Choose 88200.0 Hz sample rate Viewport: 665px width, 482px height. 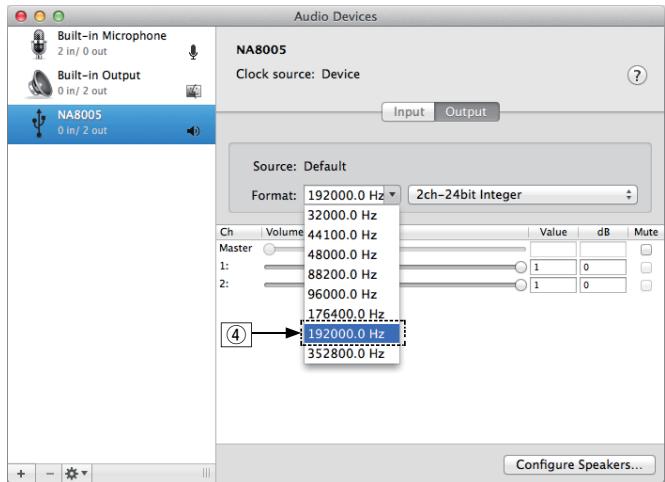coord(352,274)
